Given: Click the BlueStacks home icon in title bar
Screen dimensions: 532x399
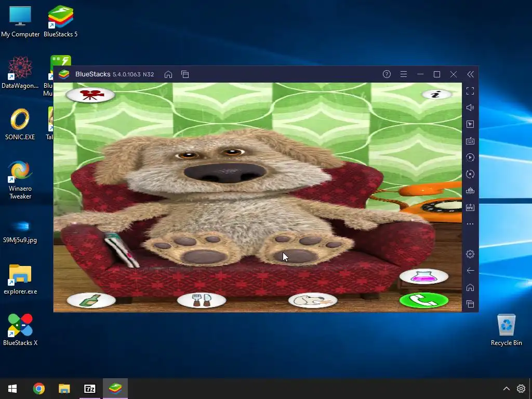Looking at the screenshot, I should coord(168,74).
